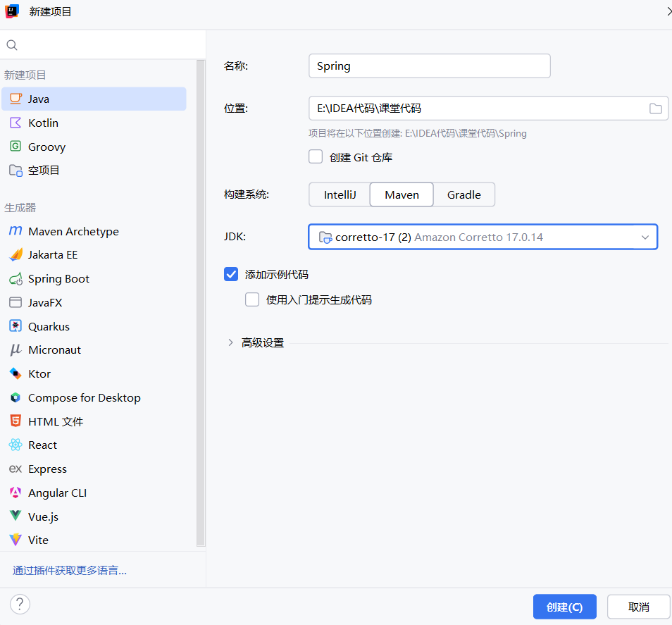Select Gradle build system
Viewport: 672px width, 625px height.
click(x=463, y=194)
